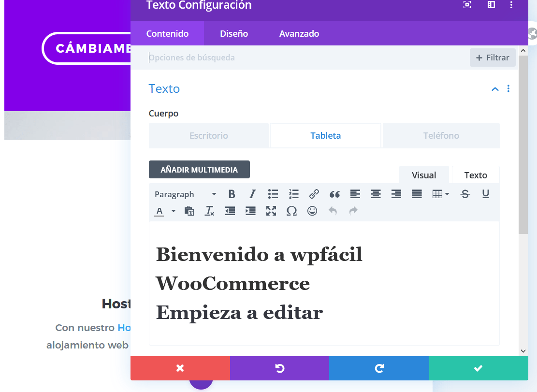Switch editor to Texto mode
Screen dimensions: 537x392
(x=476, y=175)
